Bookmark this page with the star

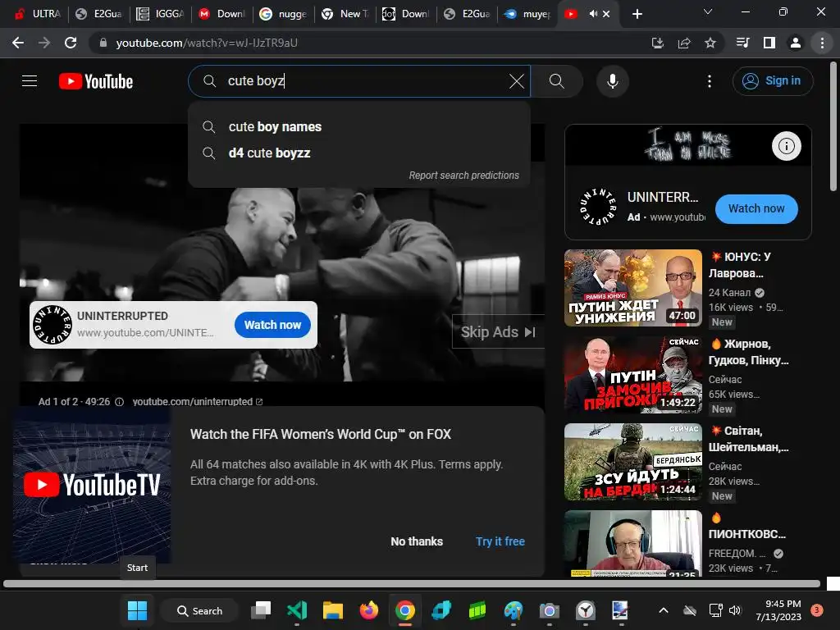click(x=710, y=43)
